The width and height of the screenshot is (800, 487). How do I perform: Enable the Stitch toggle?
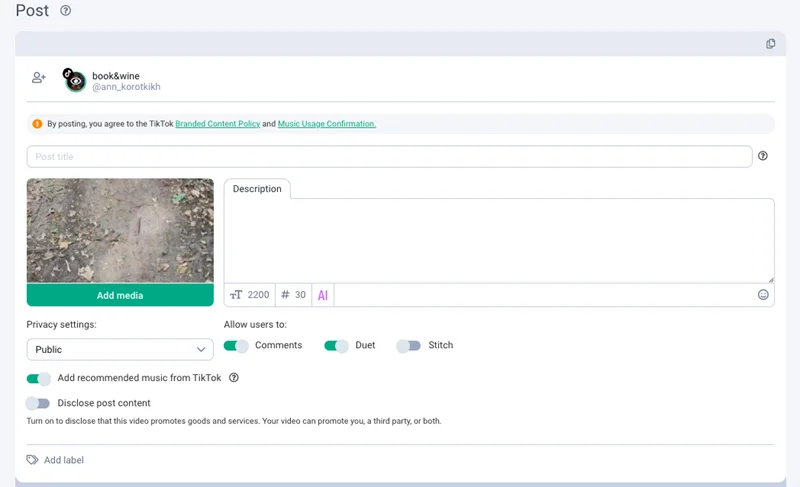pos(408,346)
